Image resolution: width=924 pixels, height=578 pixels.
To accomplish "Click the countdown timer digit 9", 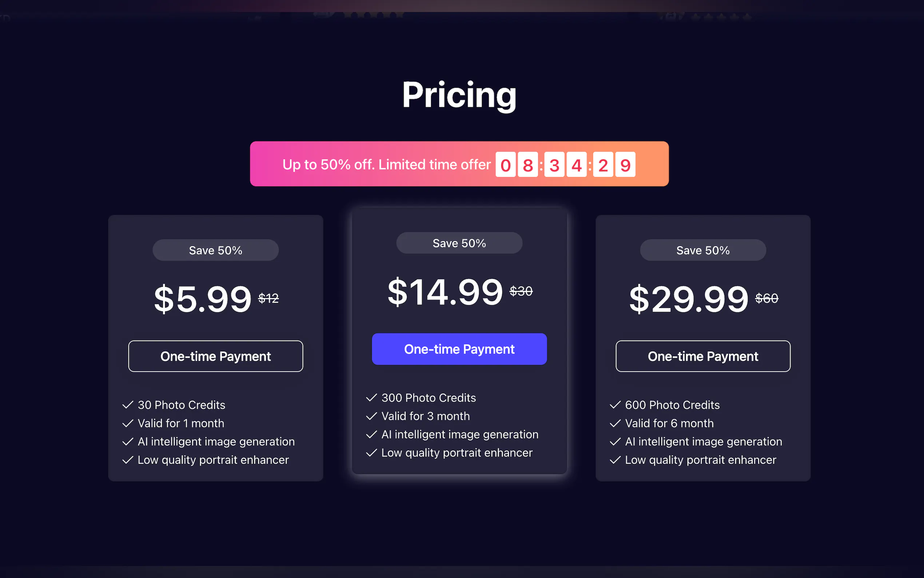I will click(x=625, y=165).
